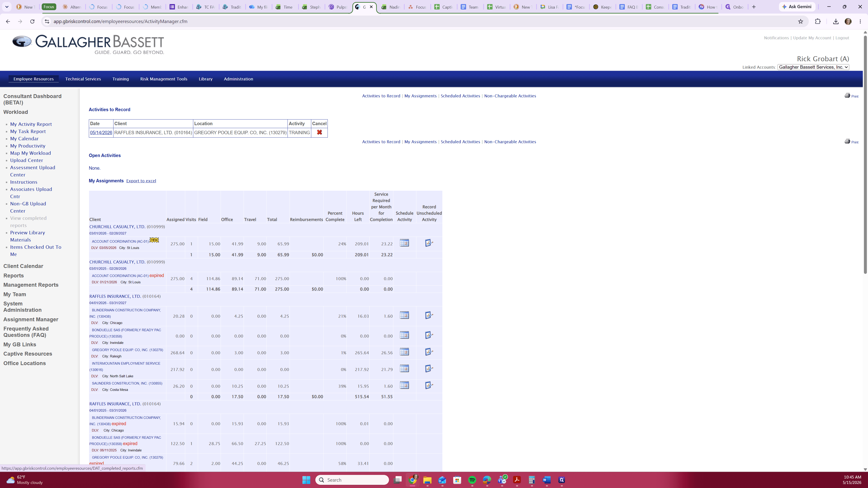Image resolution: width=868 pixels, height=488 pixels.
Task: Bookmark this page with the star icon
Action: pyautogui.click(x=801, y=21)
